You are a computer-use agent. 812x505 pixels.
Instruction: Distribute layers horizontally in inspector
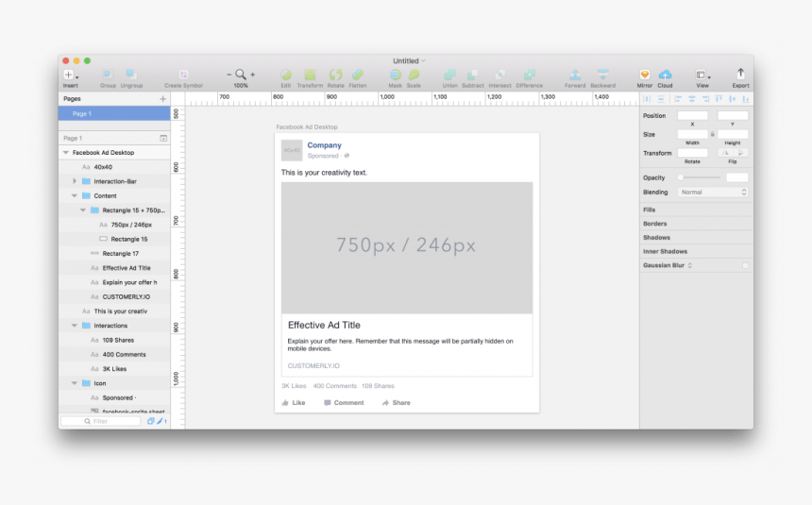647,99
